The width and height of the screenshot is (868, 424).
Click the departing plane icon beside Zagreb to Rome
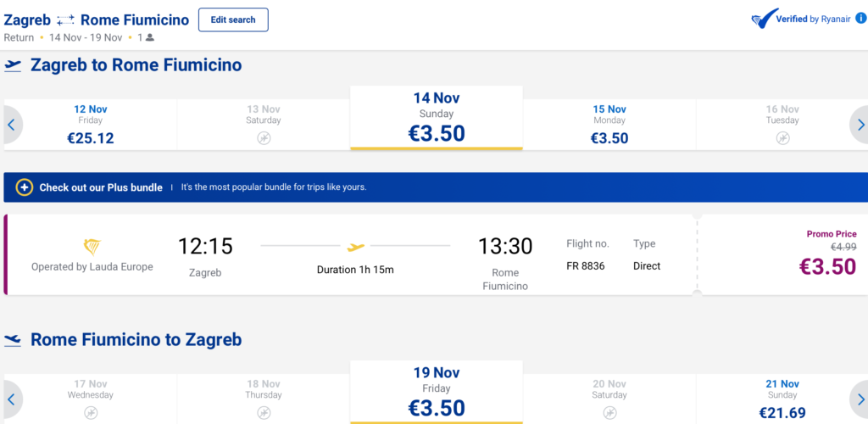pyautogui.click(x=13, y=65)
